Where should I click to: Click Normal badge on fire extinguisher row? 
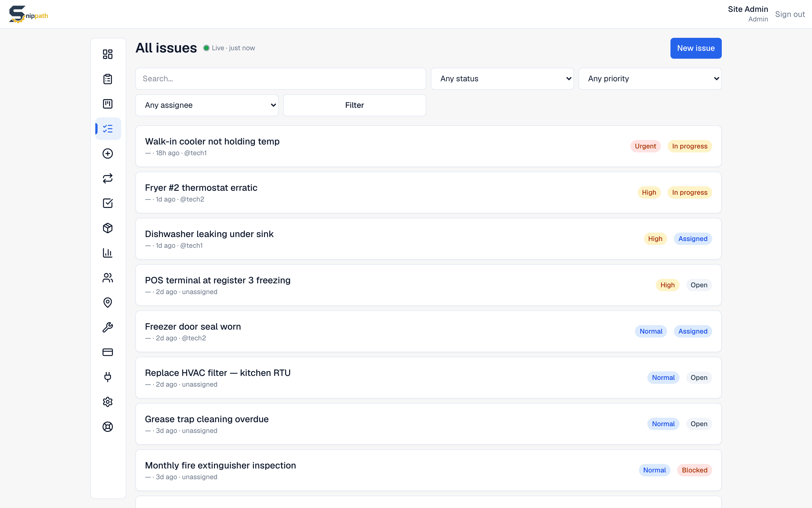655,470
